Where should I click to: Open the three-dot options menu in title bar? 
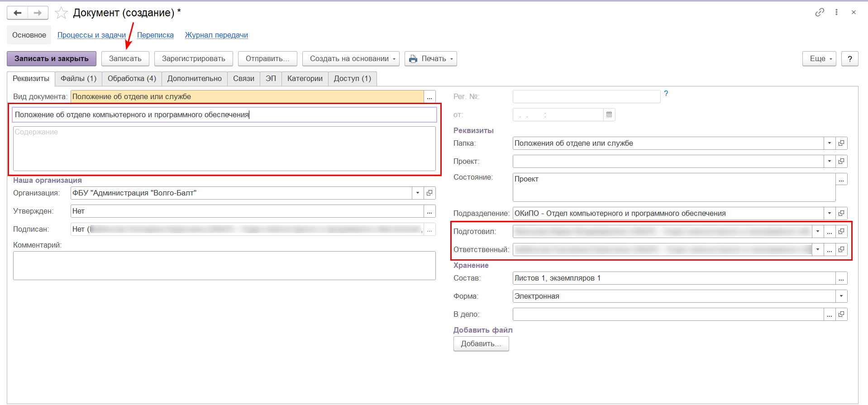(x=836, y=12)
